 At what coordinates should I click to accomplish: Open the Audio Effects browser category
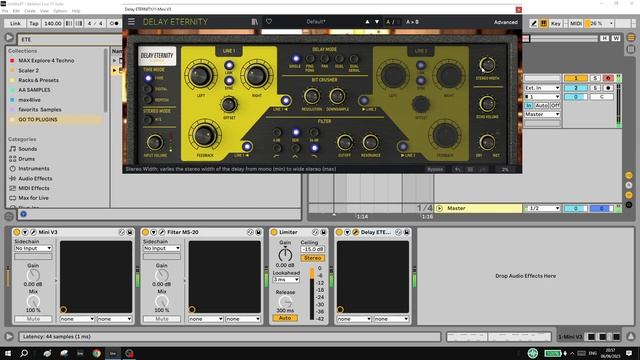pyautogui.click(x=35, y=178)
